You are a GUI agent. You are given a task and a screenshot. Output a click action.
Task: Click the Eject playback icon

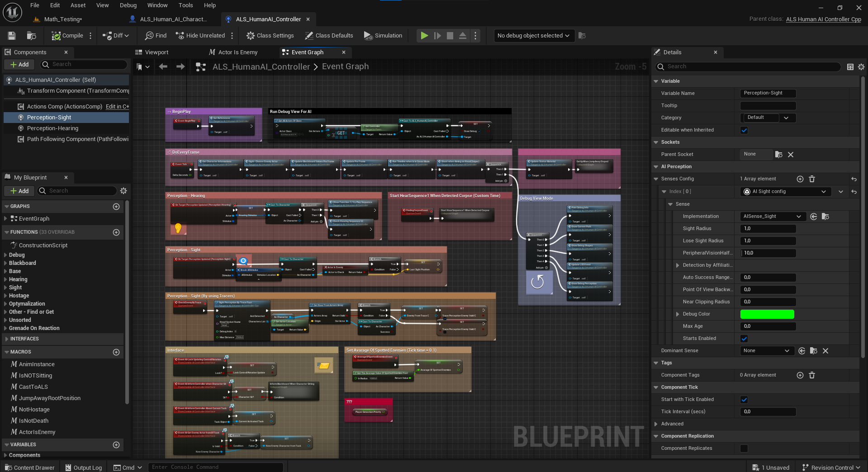point(463,36)
